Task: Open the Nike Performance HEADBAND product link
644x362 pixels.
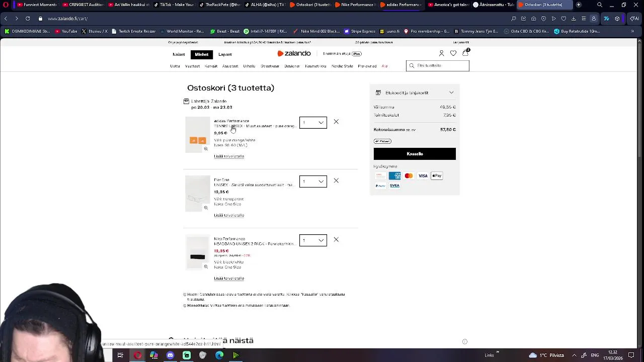Action: [254, 241]
